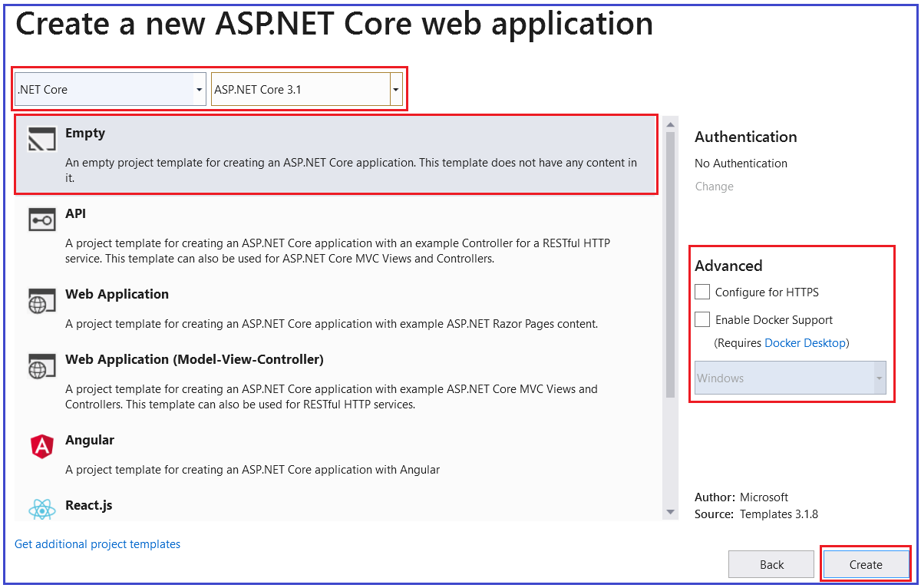Viewport: 921px width, 588px height.
Task: Select the Web Application template title
Action: [x=117, y=294]
